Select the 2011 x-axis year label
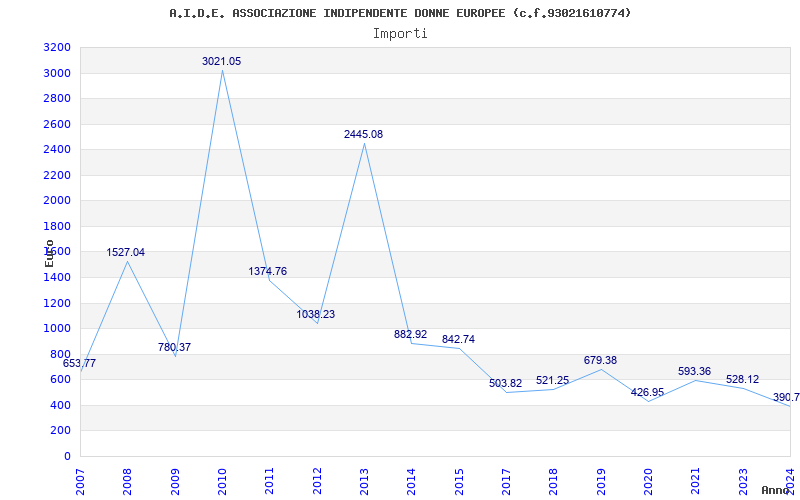The height and width of the screenshot is (500, 800). click(x=269, y=482)
